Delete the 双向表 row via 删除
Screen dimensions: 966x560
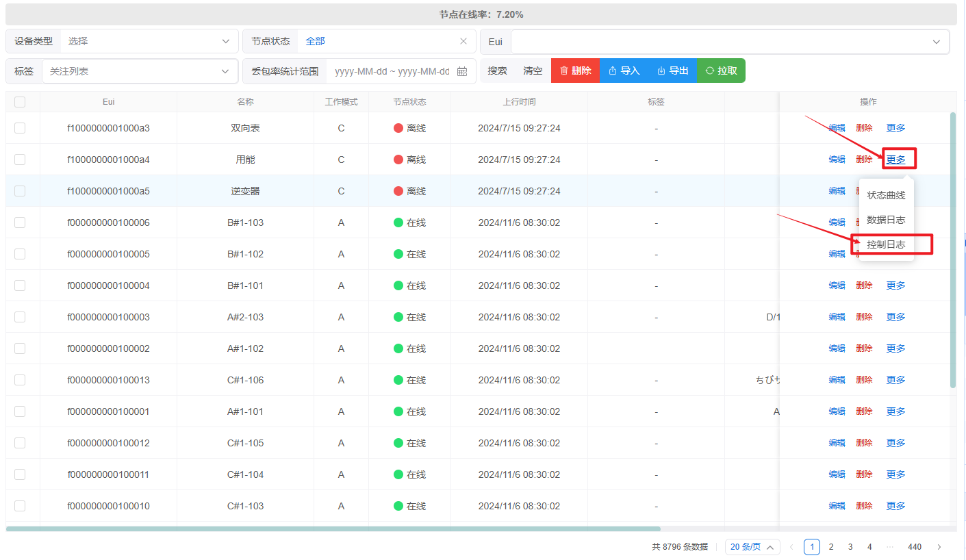[865, 128]
